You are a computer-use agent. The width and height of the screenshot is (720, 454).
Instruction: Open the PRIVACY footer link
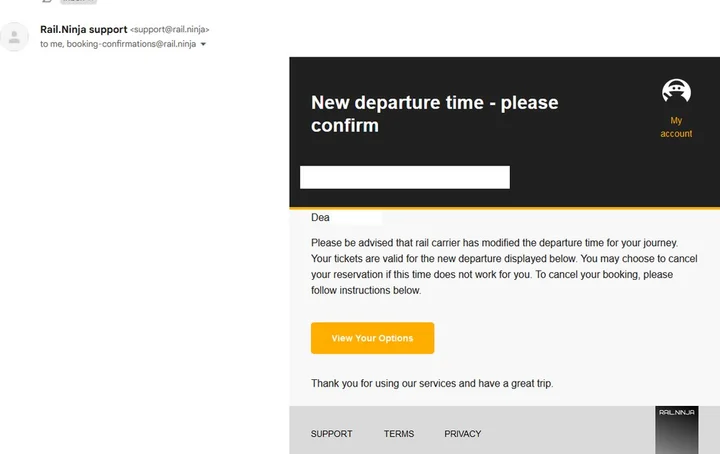point(463,434)
